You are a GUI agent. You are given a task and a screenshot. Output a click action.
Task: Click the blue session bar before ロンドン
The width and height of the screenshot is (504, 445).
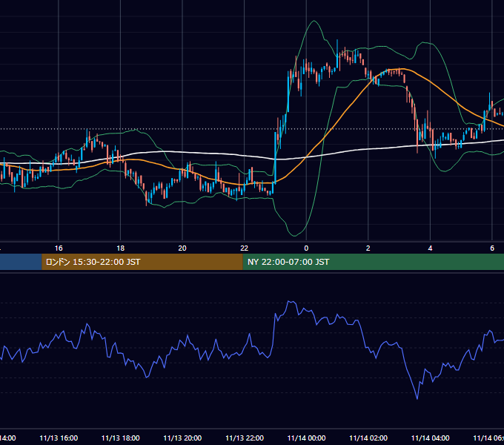[x=21, y=262]
